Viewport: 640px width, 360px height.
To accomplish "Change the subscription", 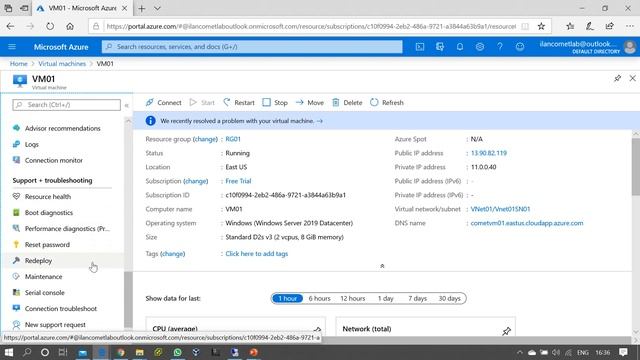I will pyautogui.click(x=196, y=181).
